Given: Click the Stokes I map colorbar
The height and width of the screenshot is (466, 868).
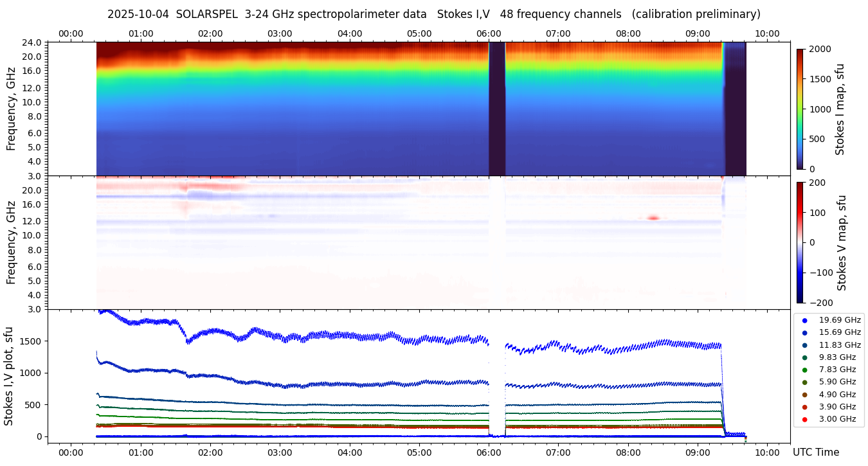Looking at the screenshot, I should [800, 109].
